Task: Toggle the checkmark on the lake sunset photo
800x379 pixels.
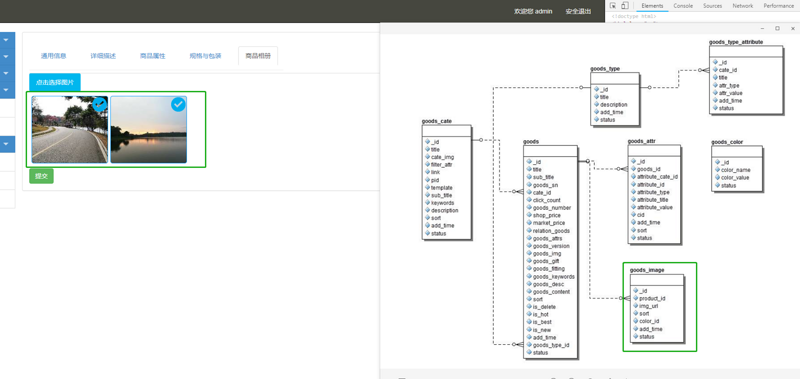Action: point(178,105)
